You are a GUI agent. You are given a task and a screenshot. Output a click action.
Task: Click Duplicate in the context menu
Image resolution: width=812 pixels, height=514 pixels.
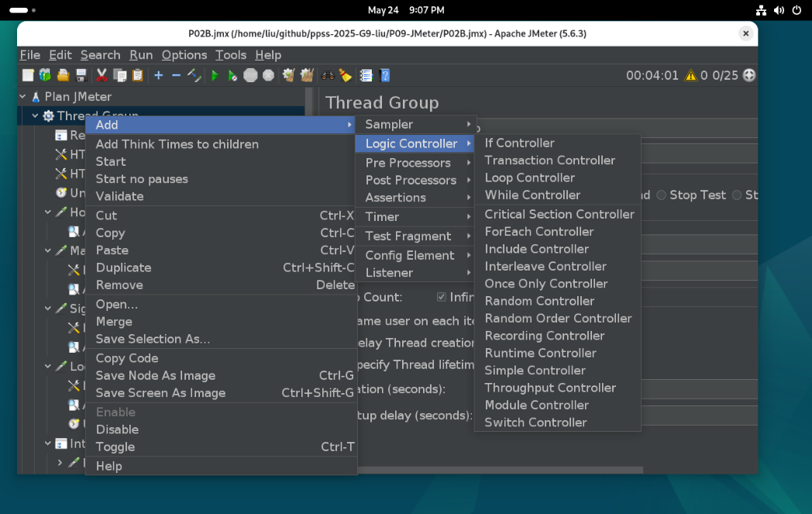pyautogui.click(x=222, y=268)
